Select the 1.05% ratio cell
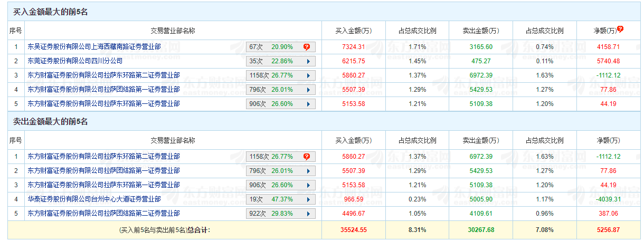 [417, 214]
